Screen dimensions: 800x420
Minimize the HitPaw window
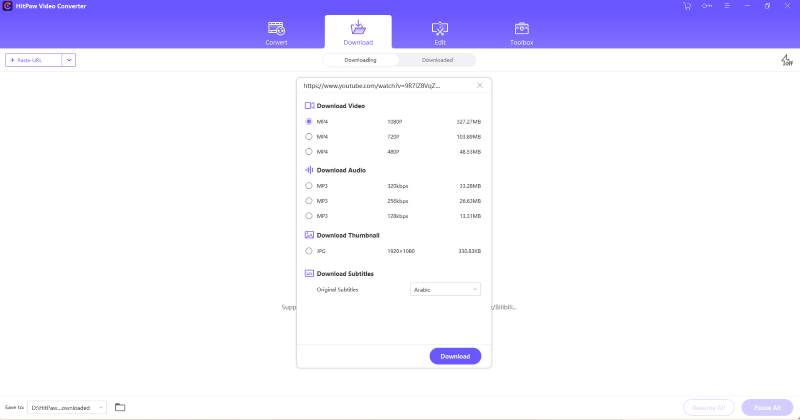(x=747, y=6)
